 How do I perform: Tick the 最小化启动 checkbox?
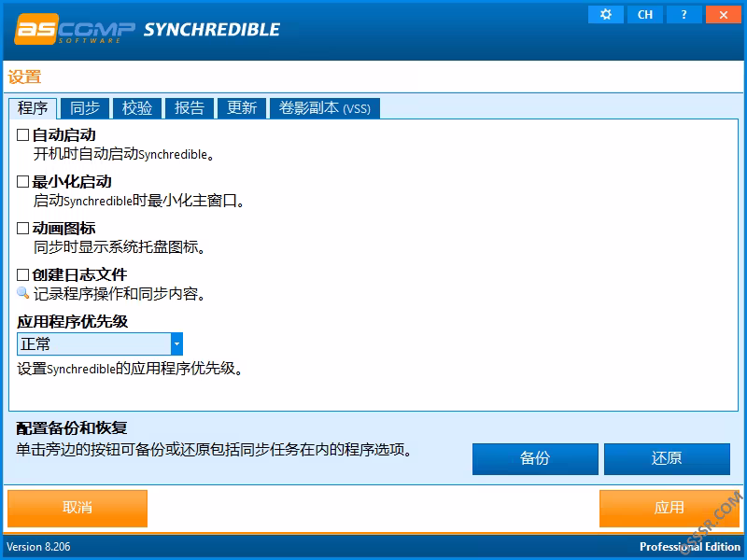pos(22,182)
